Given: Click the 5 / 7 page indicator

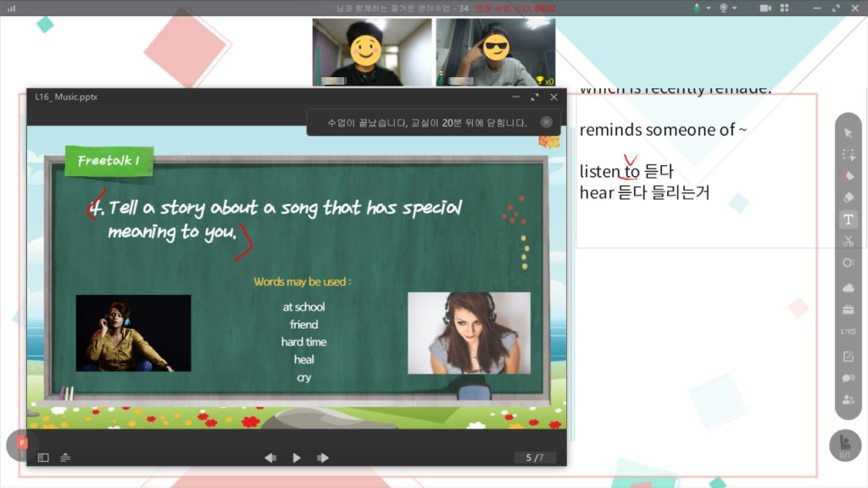Looking at the screenshot, I should point(535,457).
